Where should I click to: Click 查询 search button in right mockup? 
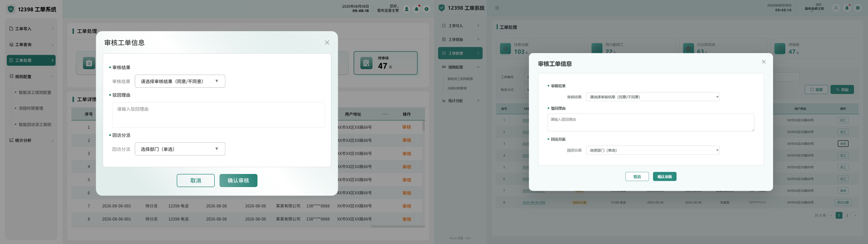pos(842,89)
